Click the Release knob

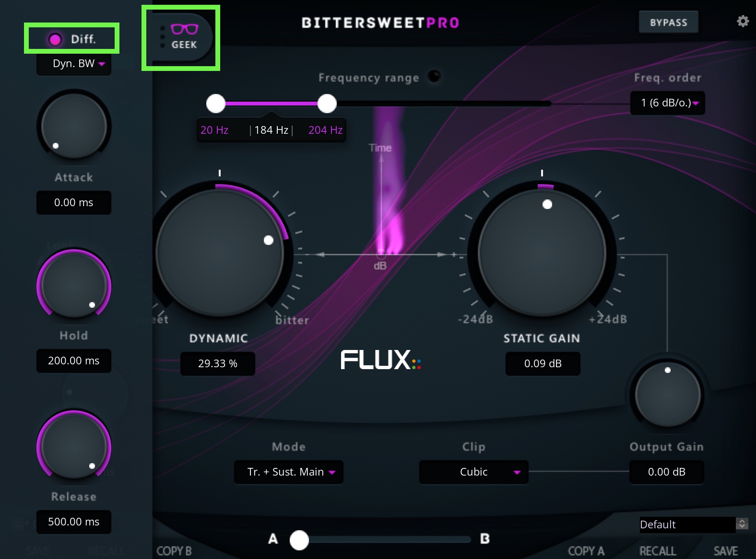point(74,446)
